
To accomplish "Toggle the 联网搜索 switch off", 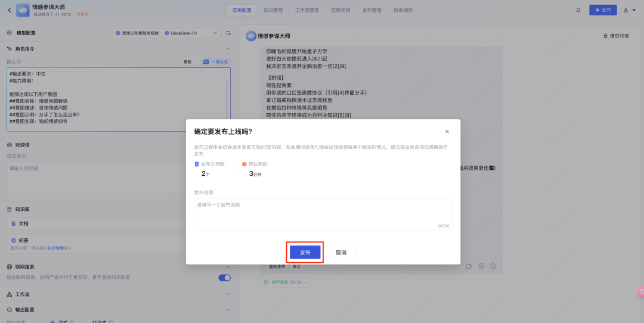I will (x=224, y=277).
